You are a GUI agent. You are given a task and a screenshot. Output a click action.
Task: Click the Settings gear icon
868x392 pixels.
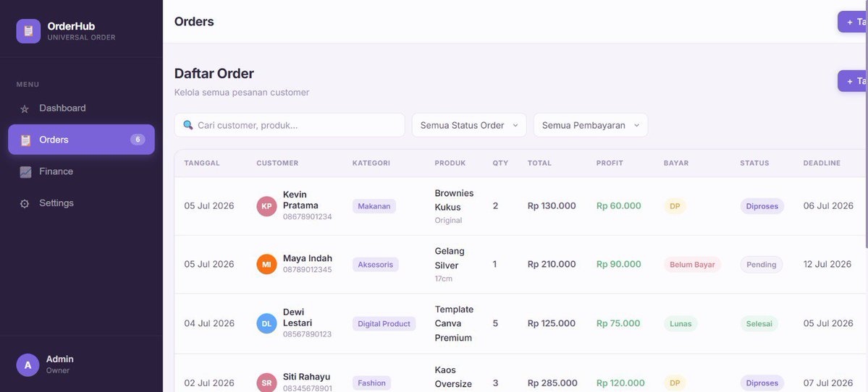[25, 203]
